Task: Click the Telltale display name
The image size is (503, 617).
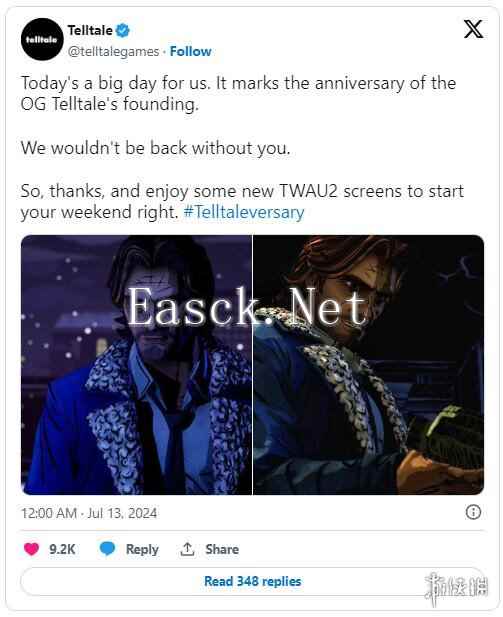Action: point(90,30)
